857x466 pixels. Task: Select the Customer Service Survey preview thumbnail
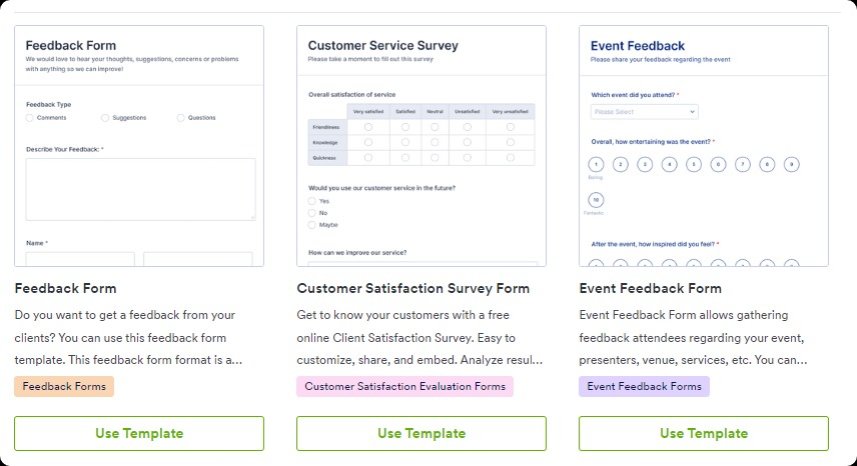point(421,146)
